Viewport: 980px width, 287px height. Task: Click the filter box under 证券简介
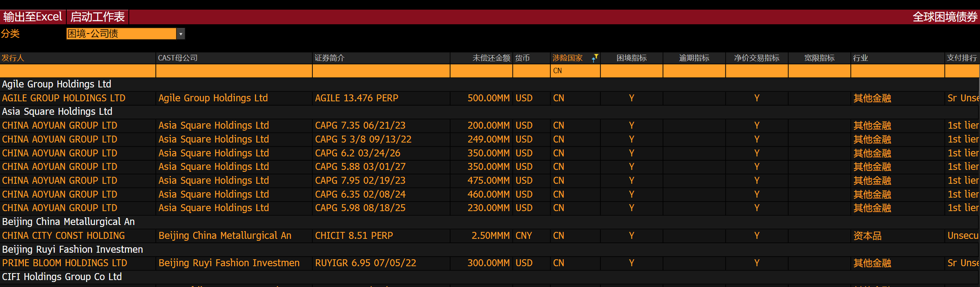click(381, 71)
